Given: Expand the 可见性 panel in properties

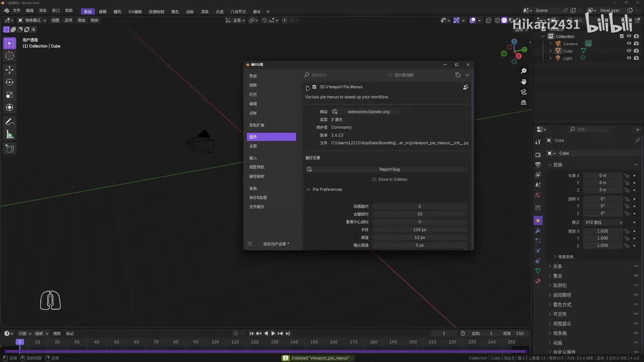Looking at the screenshot, I should 559,314.
